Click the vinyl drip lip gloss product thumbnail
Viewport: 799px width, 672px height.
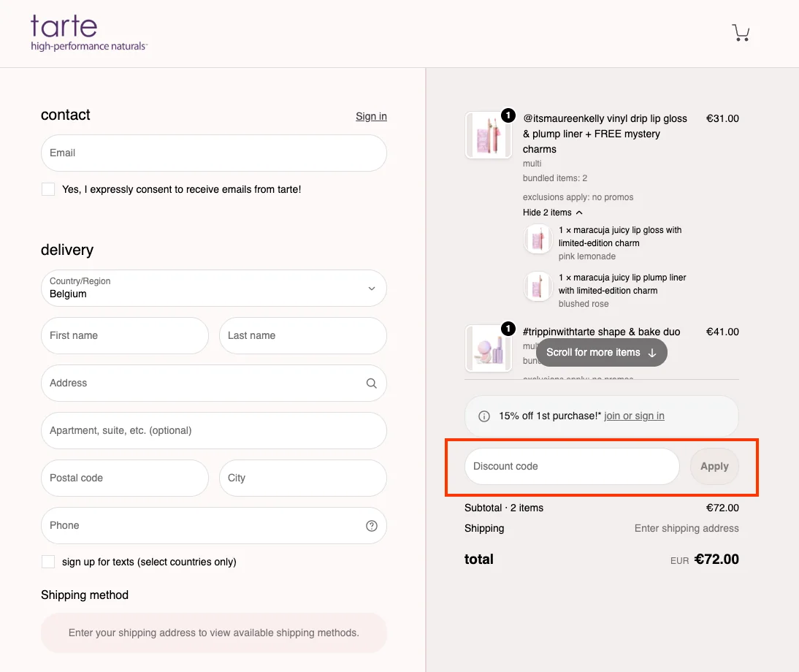[x=488, y=135]
